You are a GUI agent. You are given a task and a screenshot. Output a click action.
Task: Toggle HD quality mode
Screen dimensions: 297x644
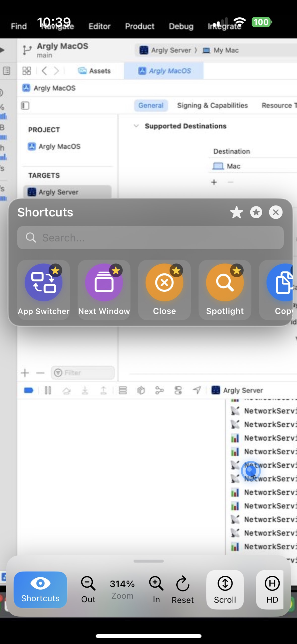tap(270, 590)
